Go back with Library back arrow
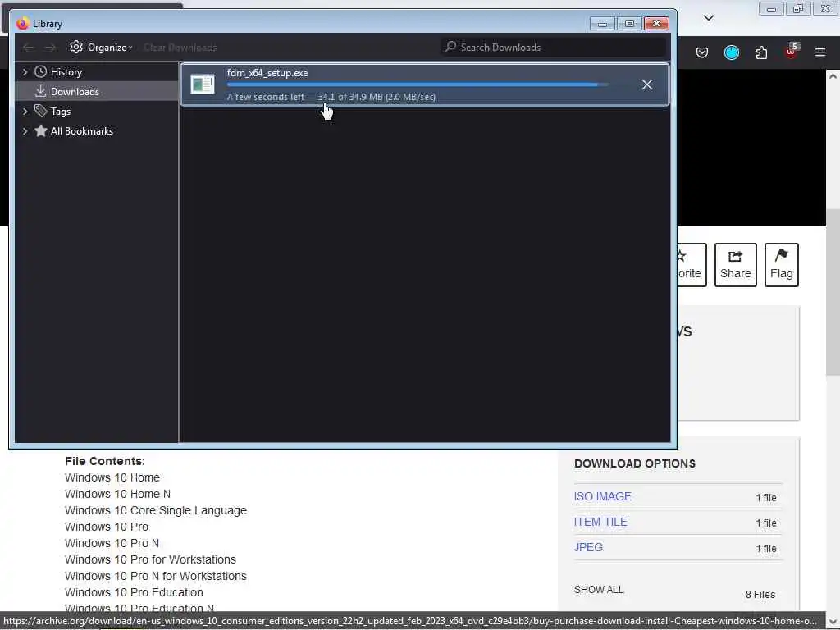840x630 pixels. pyautogui.click(x=28, y=48)
